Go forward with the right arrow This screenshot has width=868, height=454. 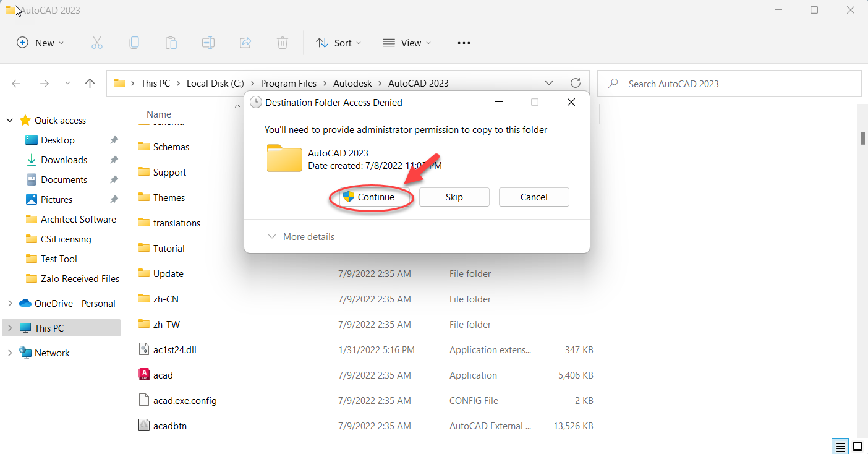pyautogui.click(x=44, y=84)
